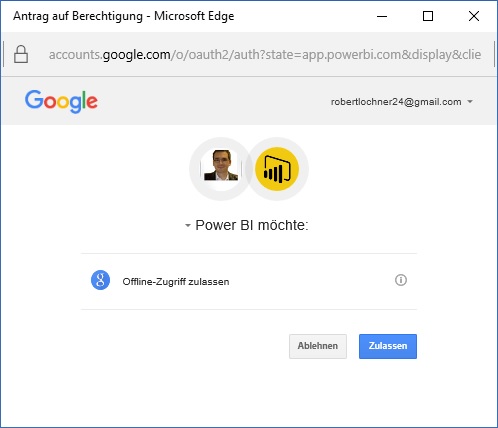Open info icon for Offline-Zugriff zulassen
This screenshot has width=498, height=428.
(x=401, y=280)
